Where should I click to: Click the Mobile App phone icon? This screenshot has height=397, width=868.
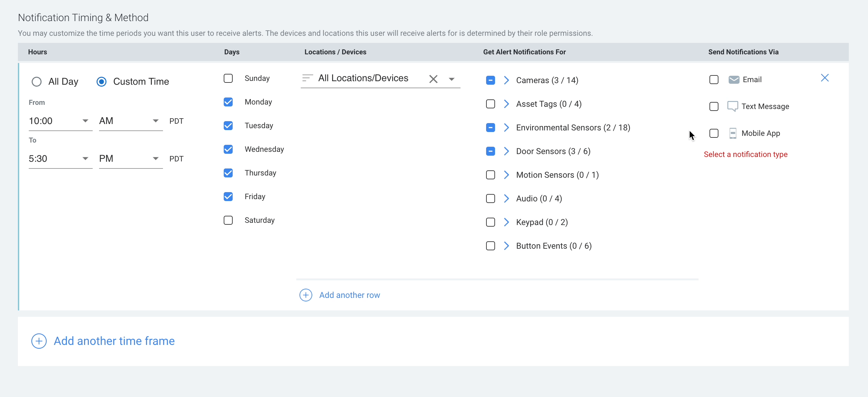click(733, 134)
